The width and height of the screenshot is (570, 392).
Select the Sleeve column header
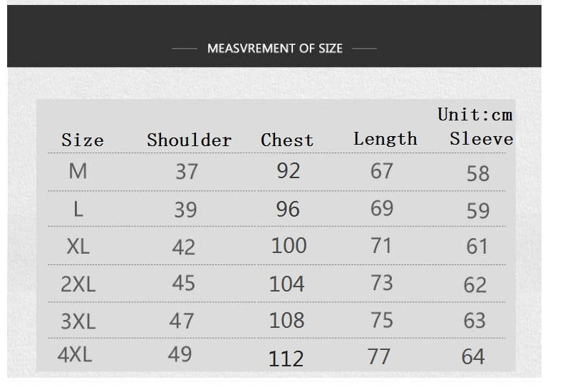click(x=482, y=139)
